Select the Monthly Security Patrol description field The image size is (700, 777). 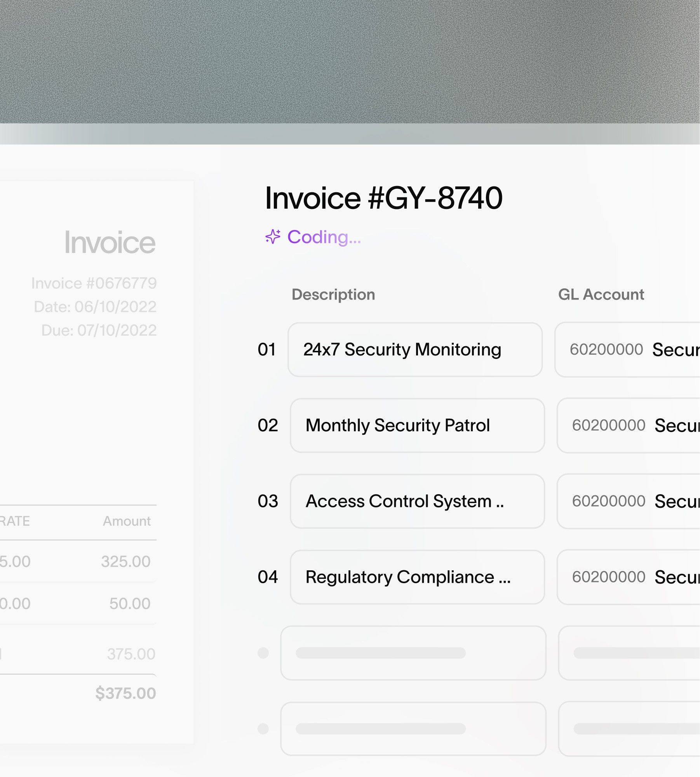point(417,425)
